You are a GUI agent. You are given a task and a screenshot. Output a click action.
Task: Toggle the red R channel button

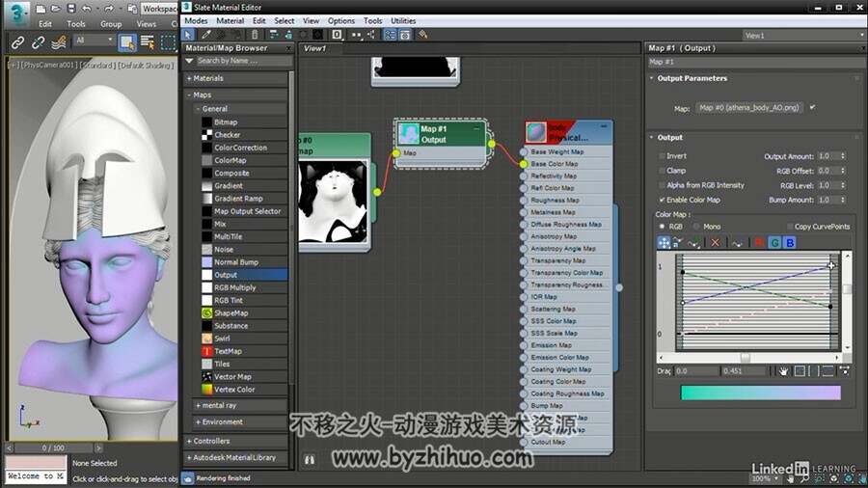coord(760,242)
